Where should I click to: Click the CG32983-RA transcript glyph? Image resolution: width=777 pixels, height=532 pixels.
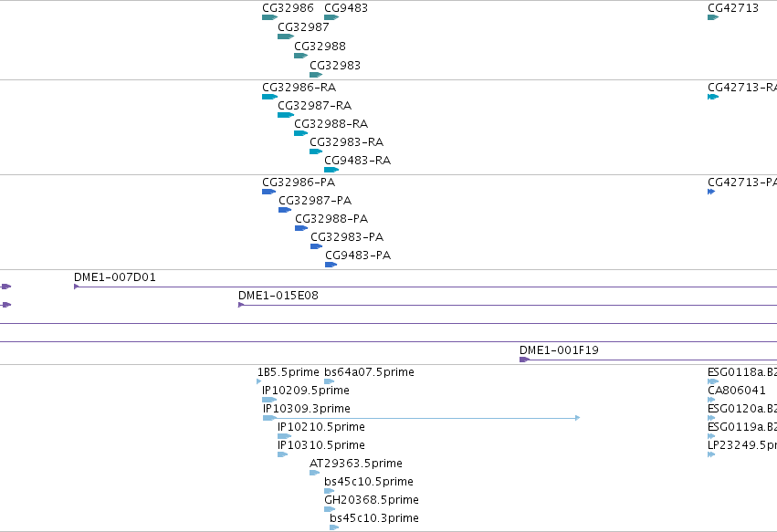[x=316, y=151]
